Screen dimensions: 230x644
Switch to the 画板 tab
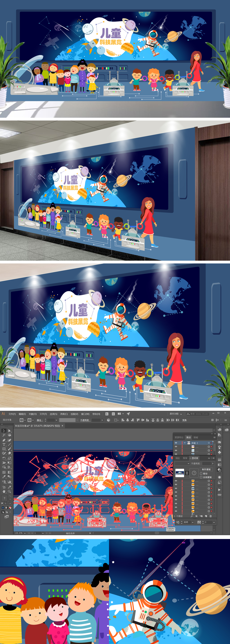click(196, 437)
